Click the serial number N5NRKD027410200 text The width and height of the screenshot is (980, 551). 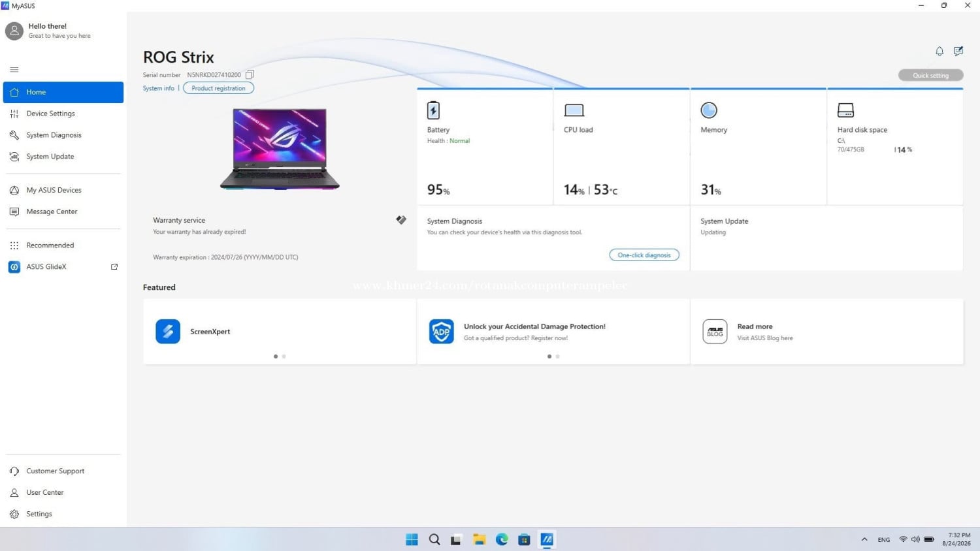pyautogui.click(x=214, y=75)
